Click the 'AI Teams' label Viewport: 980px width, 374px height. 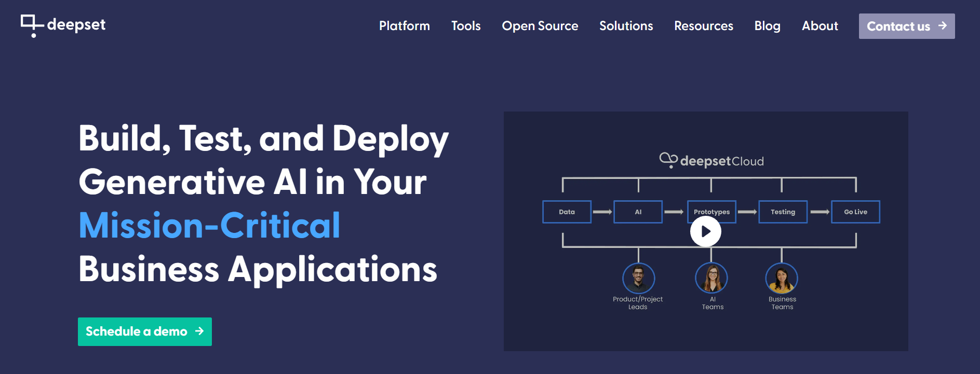coord(713,303)
